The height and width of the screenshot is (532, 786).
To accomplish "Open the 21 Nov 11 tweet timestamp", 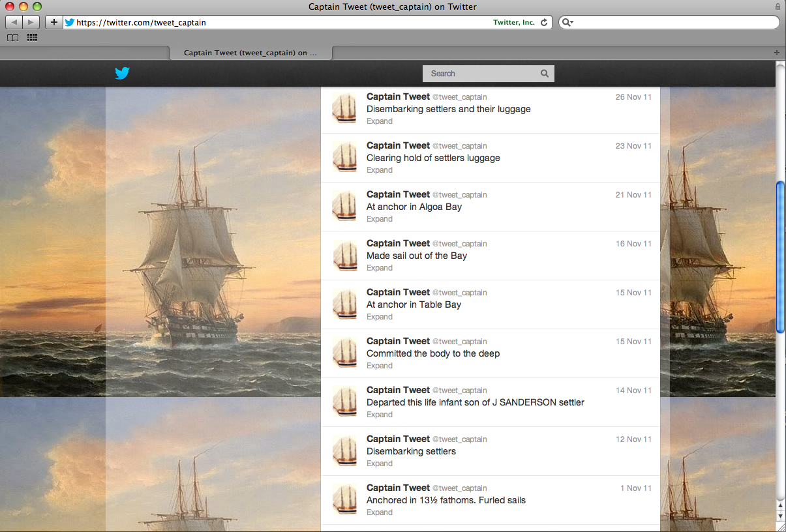I will coord(633,195).
